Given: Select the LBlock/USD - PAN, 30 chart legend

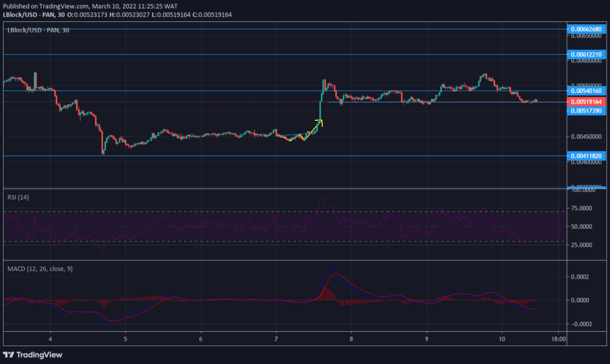Looking at the screenshot, I should [38, 30].
